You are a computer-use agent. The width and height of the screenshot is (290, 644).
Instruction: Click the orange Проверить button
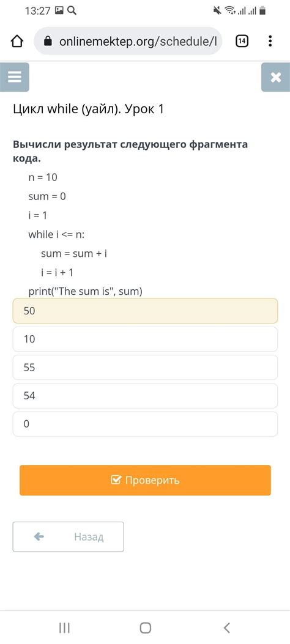click(x=145, y=480)
